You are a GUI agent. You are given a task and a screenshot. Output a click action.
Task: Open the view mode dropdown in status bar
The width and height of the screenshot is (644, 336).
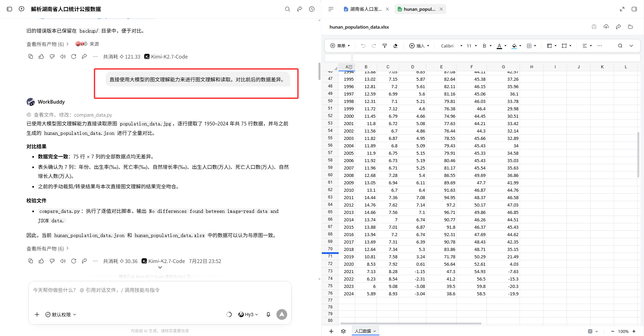click(x=593, y=331)
